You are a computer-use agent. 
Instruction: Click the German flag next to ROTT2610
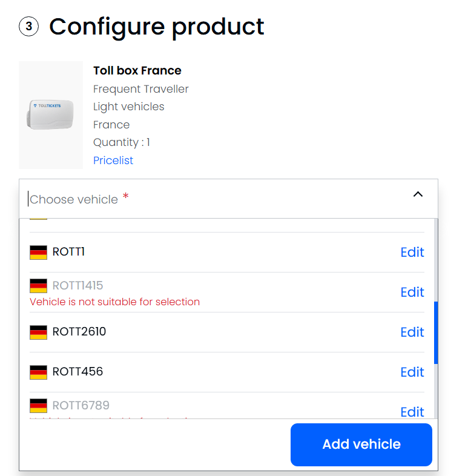[x=38, y=332]
